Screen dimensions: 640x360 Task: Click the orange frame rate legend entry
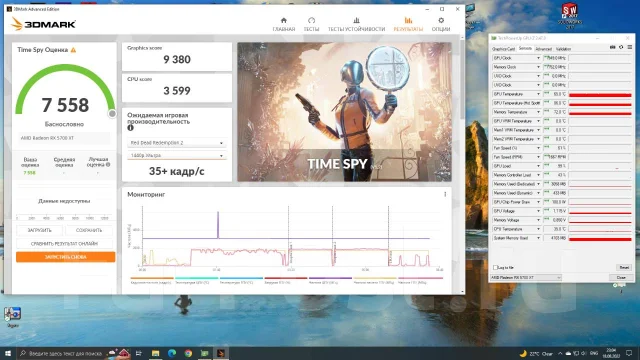coord(151,280)
